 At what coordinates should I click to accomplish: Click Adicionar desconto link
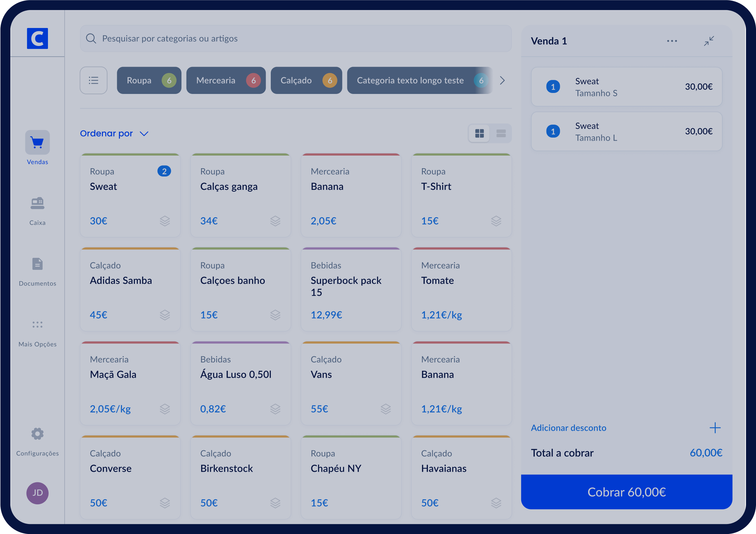(568, 428)
